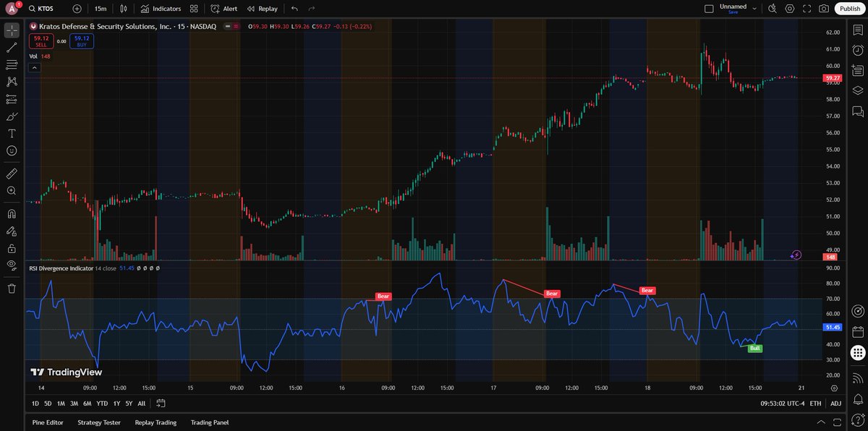Viewport: 868px width, 431px height.
Task: Select the ruler measure tool
Action: point(12,174)
